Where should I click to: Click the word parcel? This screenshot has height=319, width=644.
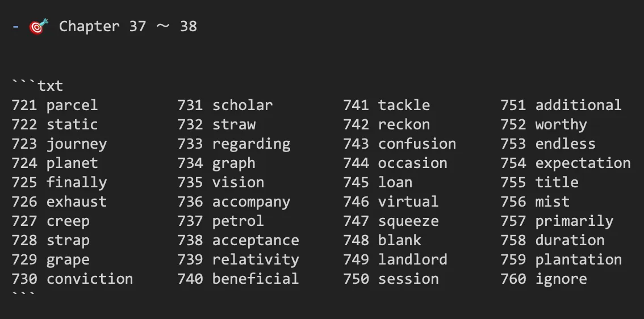(72, 106)
